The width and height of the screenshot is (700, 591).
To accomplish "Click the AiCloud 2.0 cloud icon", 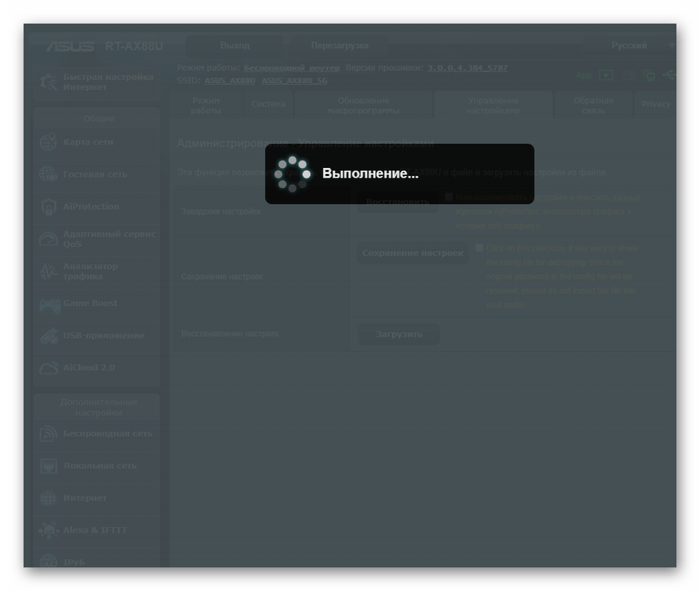I will pyautogui.click(x=49, y=368).
